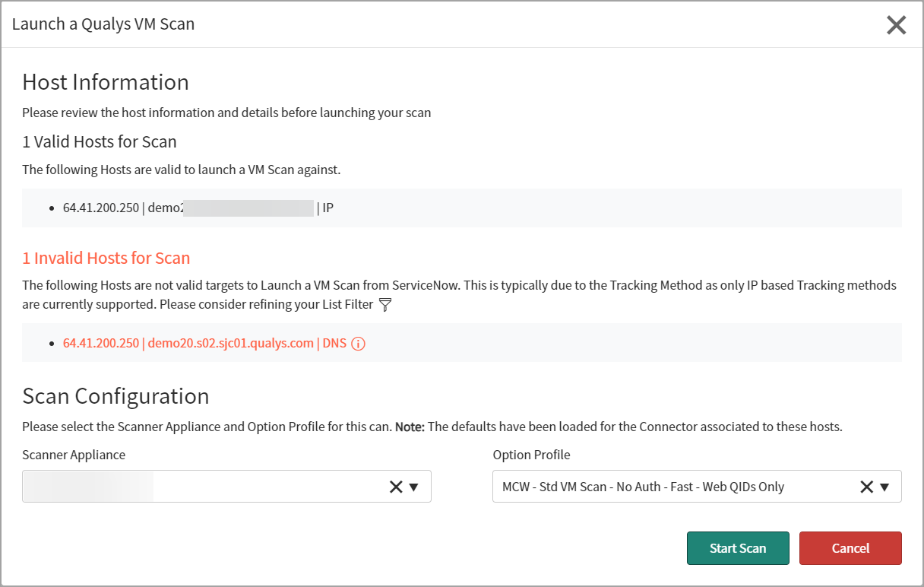
Task: Click the Scan Configuration heading
Action: coord(115,396)
